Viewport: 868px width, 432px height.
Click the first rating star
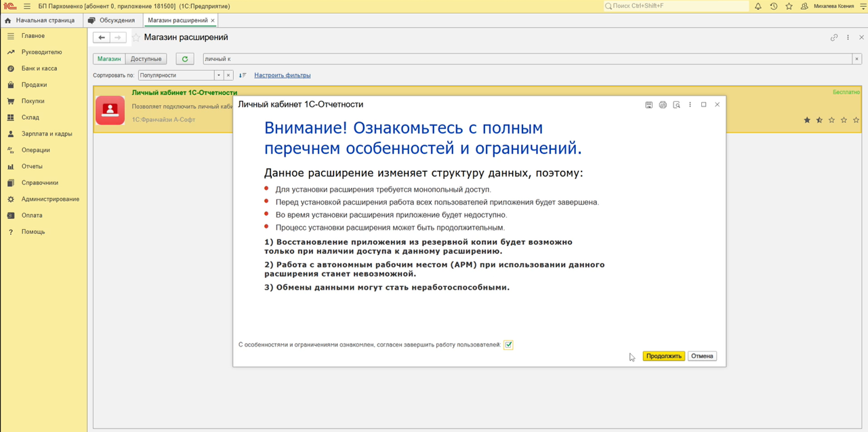coord(807,120)
